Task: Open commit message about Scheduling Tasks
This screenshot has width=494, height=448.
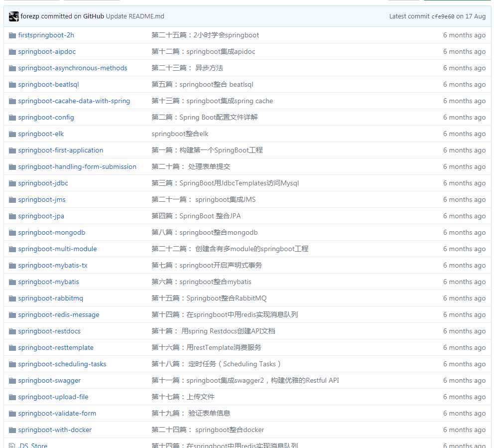Action: pos(216,364)
